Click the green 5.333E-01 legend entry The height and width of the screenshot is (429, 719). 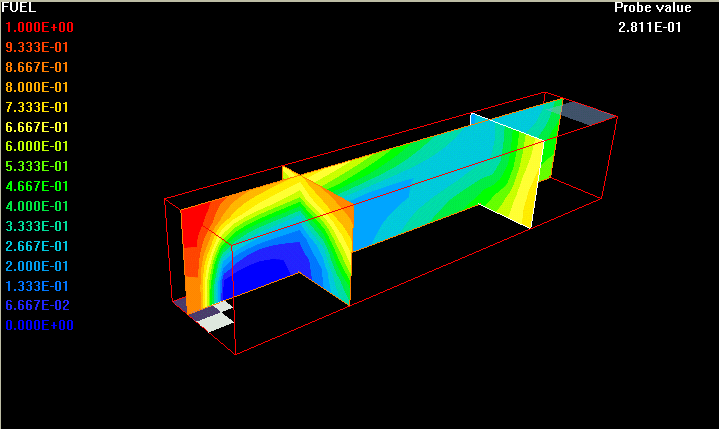39,166
